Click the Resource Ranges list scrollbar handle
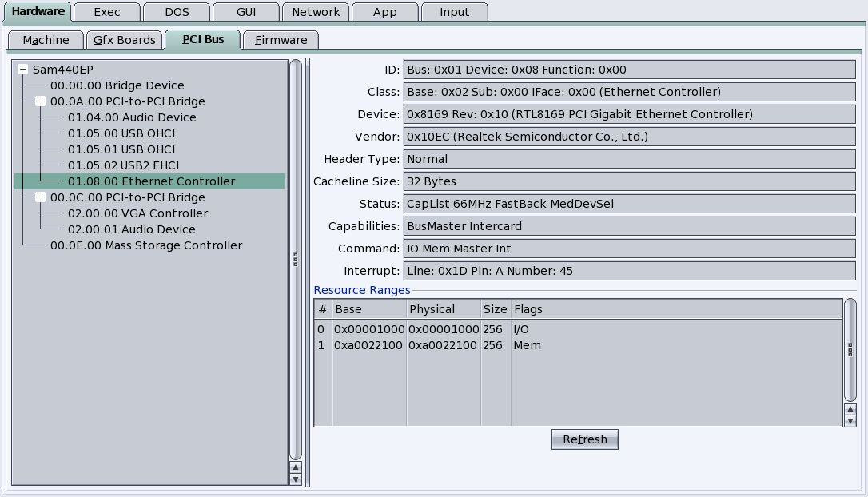868x497 pixels. pos(850,350)
